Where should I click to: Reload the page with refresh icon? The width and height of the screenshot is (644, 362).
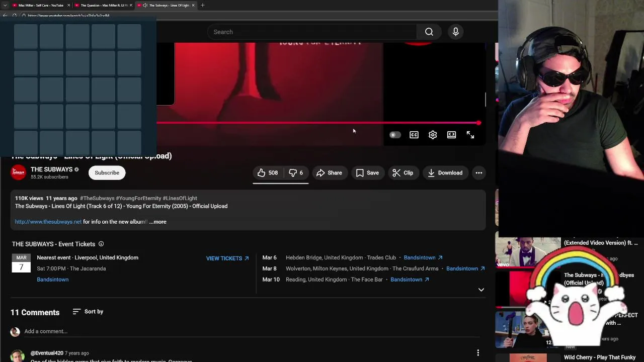[15, 16]
